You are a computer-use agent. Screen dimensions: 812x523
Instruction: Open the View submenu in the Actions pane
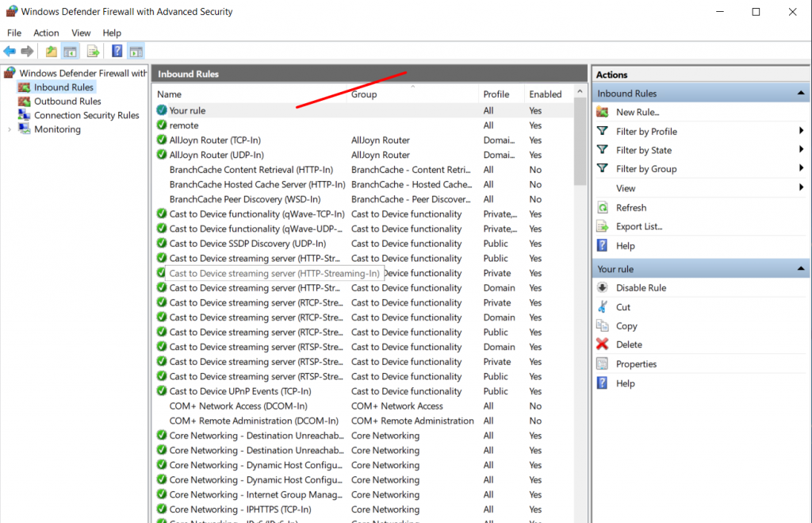click(x=702, y=188)
